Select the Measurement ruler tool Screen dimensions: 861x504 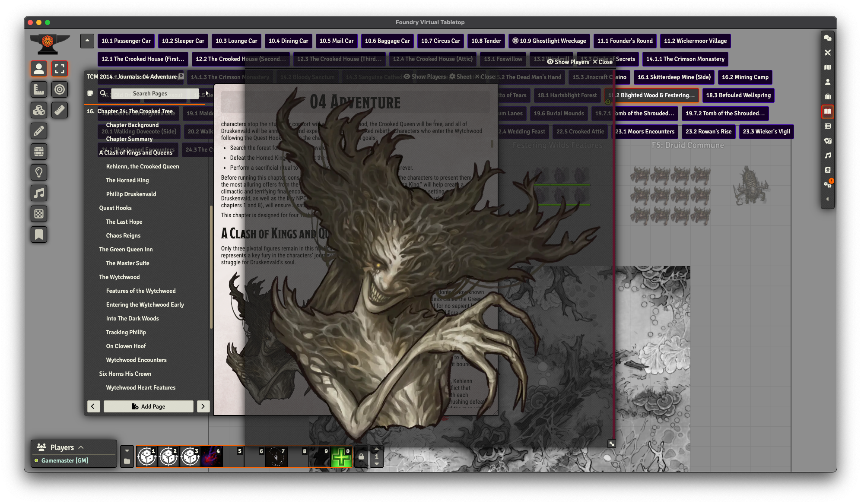point(60,110)
